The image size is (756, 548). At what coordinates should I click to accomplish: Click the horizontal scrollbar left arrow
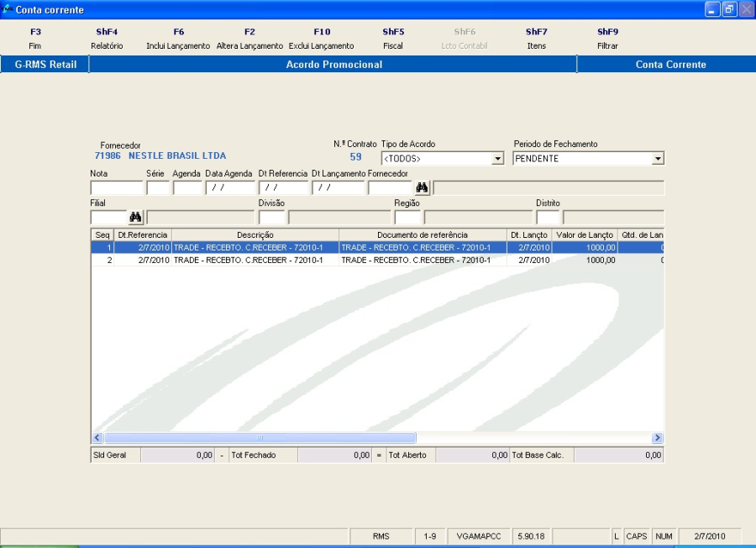(x=97, y=438)
